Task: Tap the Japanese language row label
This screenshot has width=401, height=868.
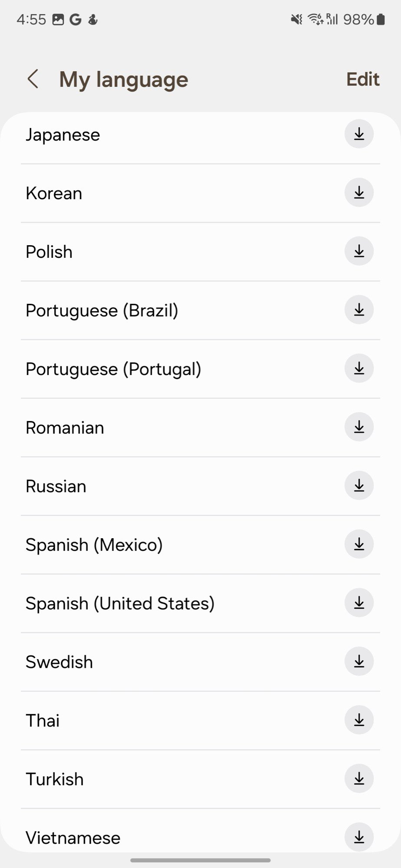Action: pos(63,135)
